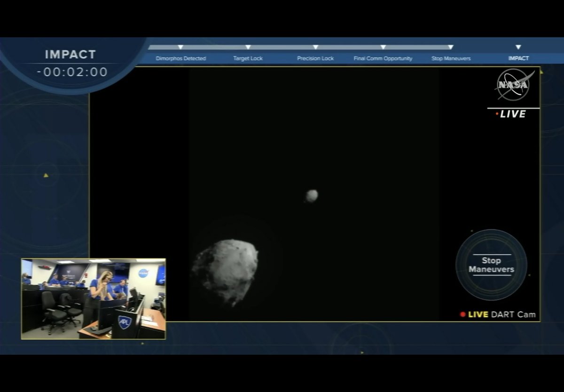Click the impact countdown timer -00:02:00
Image resolution: width=564 pixels, height=392 pixels.
pyautogui.click(x=72, y=72)
